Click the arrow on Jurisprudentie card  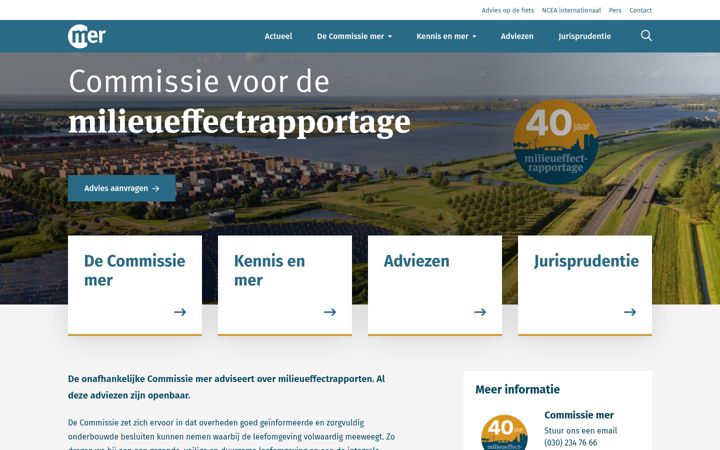coord(630,312)
